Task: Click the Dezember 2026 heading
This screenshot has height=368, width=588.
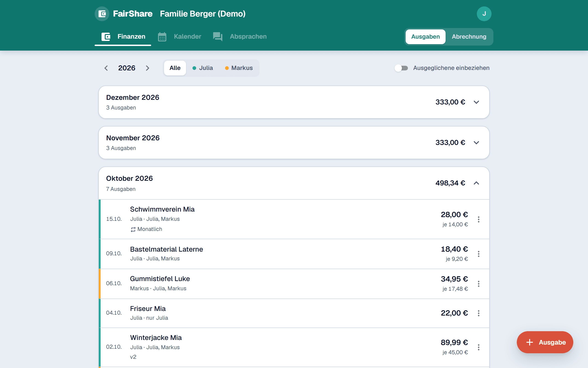Action: point(133,97)
